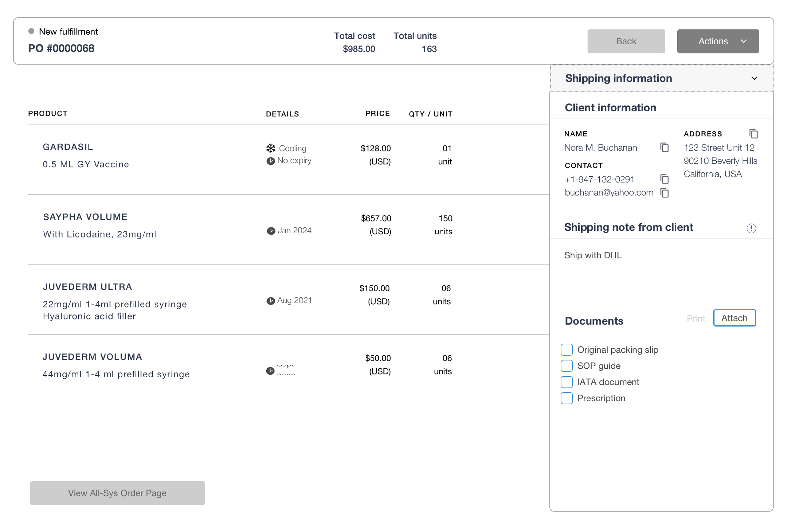The width and height of the screenshot is (787, 532).
Task: Click Ship with DHL note
Action: (593, 255)
